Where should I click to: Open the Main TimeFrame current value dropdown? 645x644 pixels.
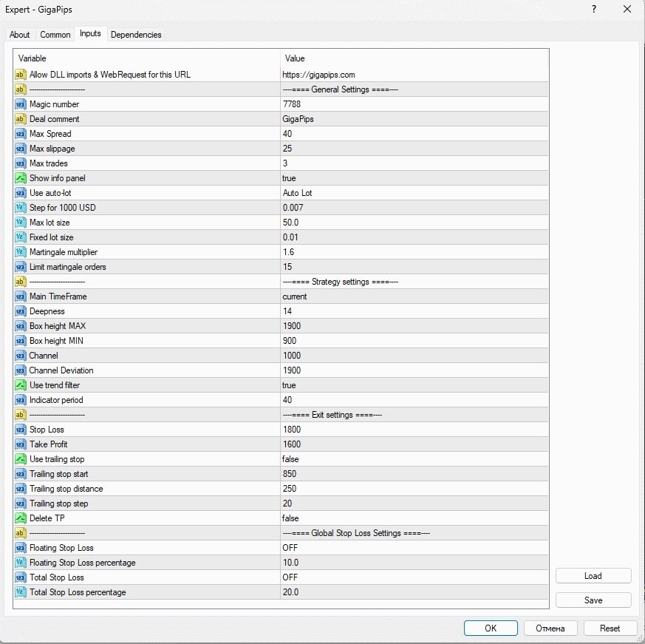(x=414, y=296)
